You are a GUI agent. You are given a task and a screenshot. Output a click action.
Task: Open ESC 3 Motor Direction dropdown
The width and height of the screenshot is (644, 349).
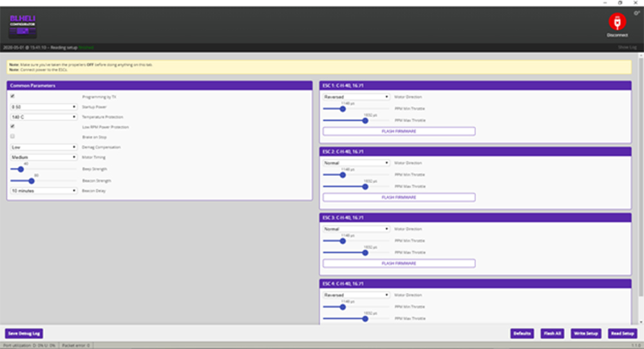pos(356,229)
